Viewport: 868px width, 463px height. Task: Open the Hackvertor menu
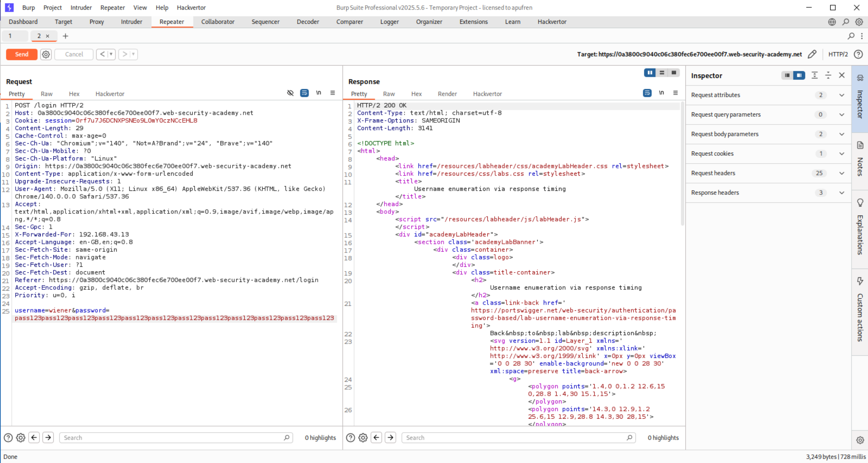(191, 7)
